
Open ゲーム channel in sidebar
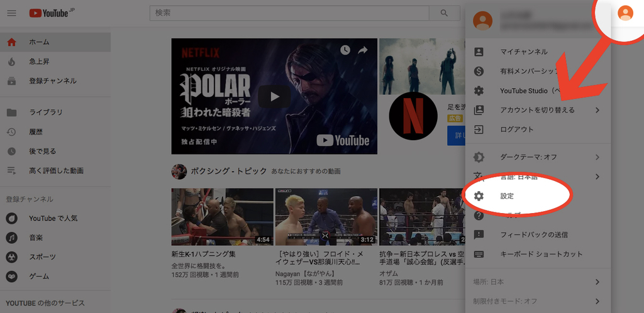55,277
